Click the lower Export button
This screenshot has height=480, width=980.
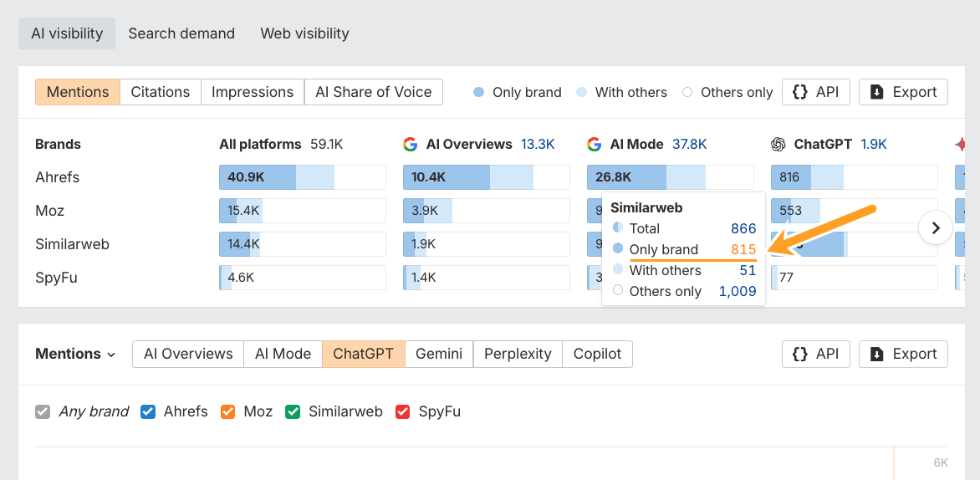[903, 354]
